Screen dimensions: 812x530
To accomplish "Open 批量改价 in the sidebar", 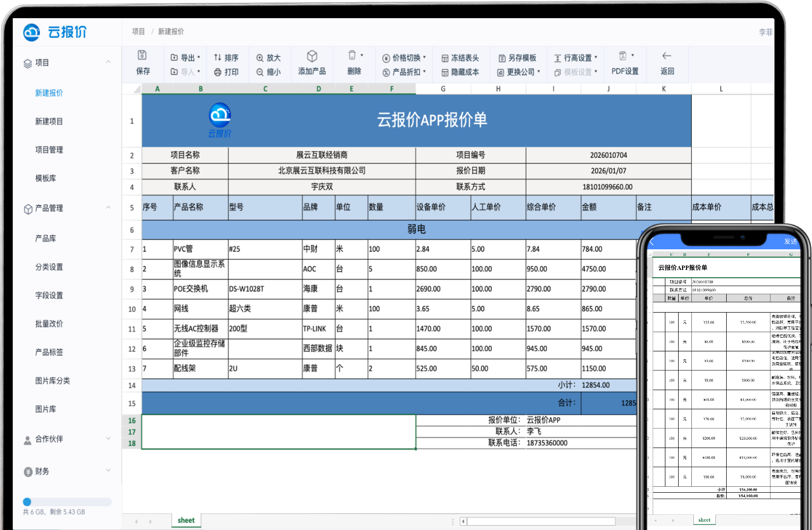I will [x=49, y=323].
